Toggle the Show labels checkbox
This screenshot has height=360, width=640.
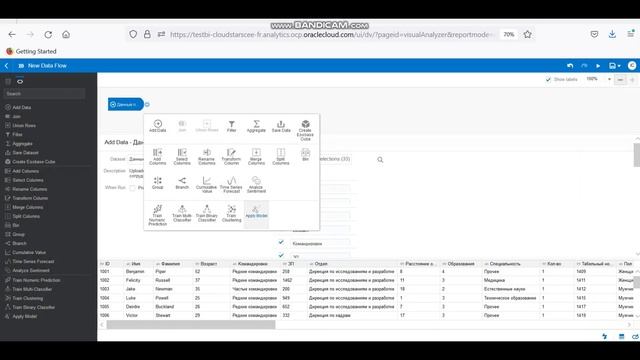(548, 80)
